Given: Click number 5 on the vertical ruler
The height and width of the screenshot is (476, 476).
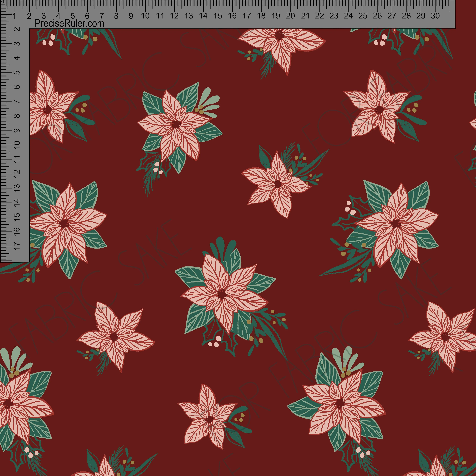Looking at the screenshot, I should [16, 73].
